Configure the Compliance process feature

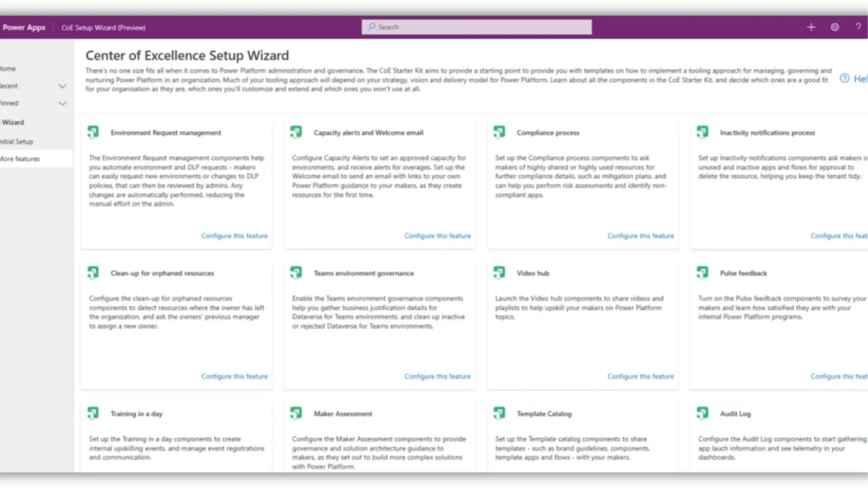pyautogui.click(x=640, y=236)
